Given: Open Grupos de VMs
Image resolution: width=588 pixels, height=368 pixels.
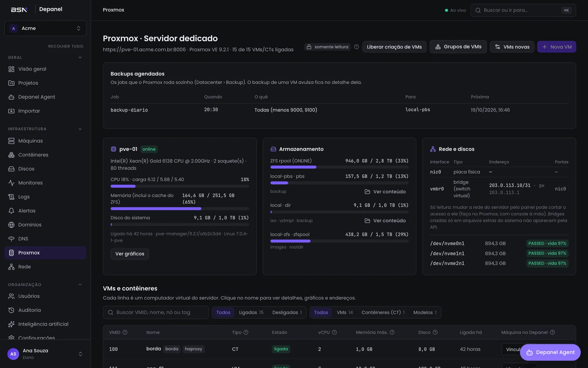Looking at the screenshot, I should coord(458,47).
